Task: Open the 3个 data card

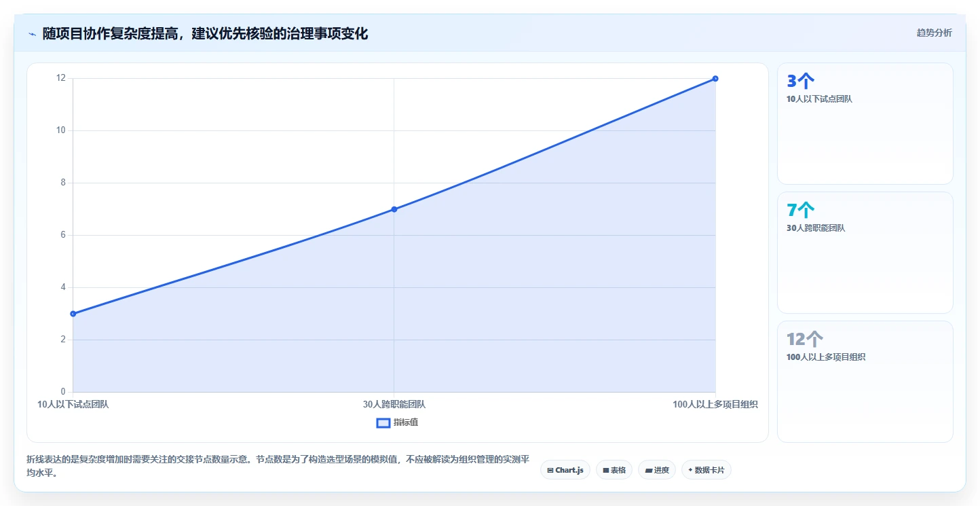Action: (x=865, y=124)
